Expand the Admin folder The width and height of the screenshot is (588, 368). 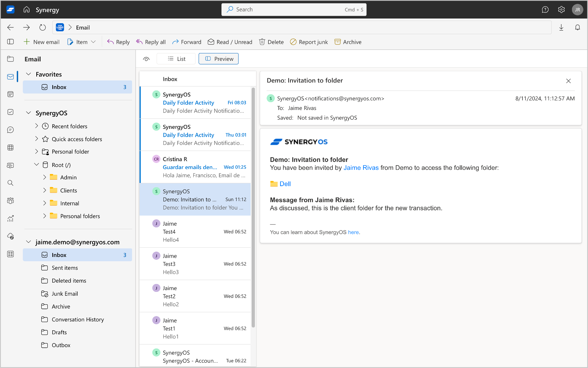click(x=44, y=177)
